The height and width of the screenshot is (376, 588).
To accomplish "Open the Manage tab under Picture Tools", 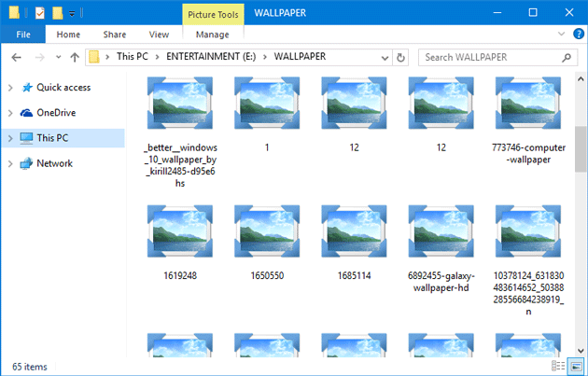I will coord(212,35).
